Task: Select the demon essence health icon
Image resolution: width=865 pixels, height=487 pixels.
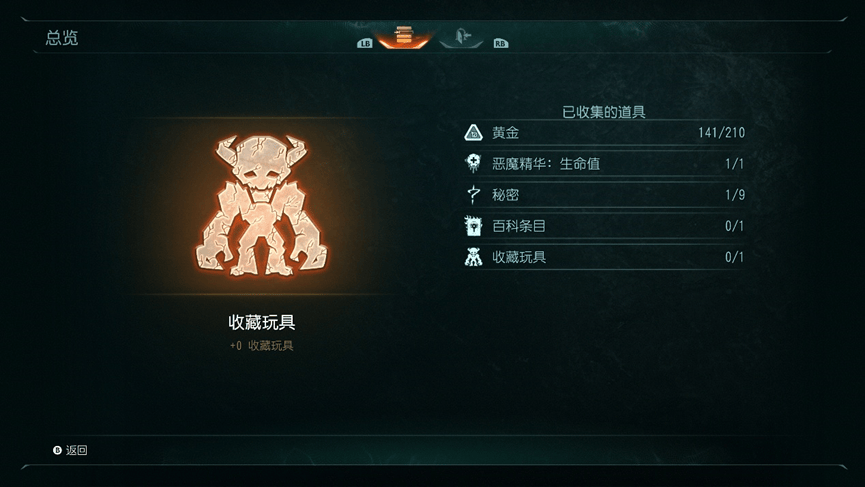Action: (473, 163)
